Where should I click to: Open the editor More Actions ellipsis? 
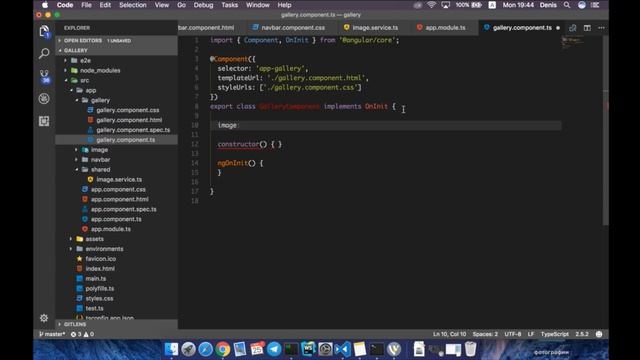(601, 28)
